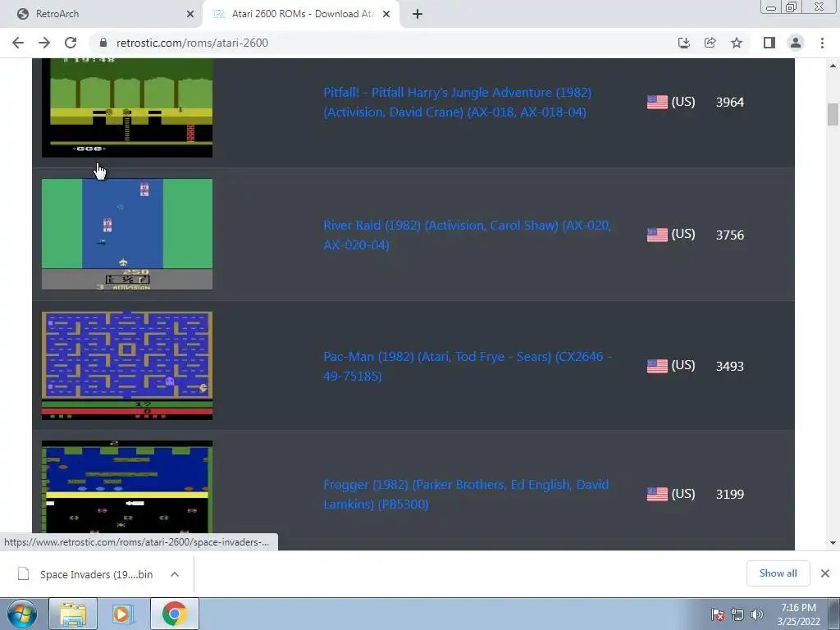The height and width of the screenshot is (630, 840).
Task: Open a new browser tab
Action: click(x=418, y=14)
